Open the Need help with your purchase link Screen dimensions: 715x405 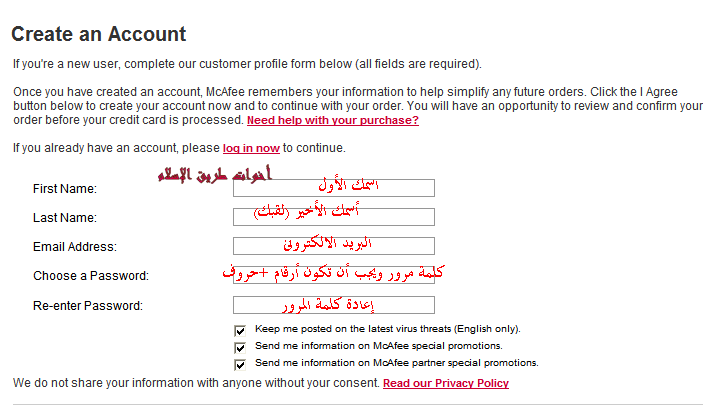click(x=332, y=120)
